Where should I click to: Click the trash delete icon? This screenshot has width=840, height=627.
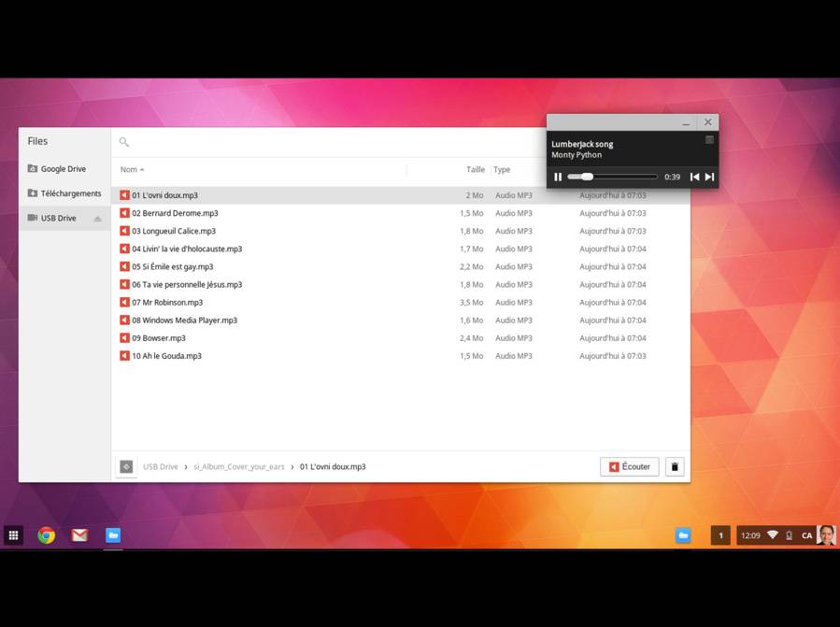tap(675, 466)
